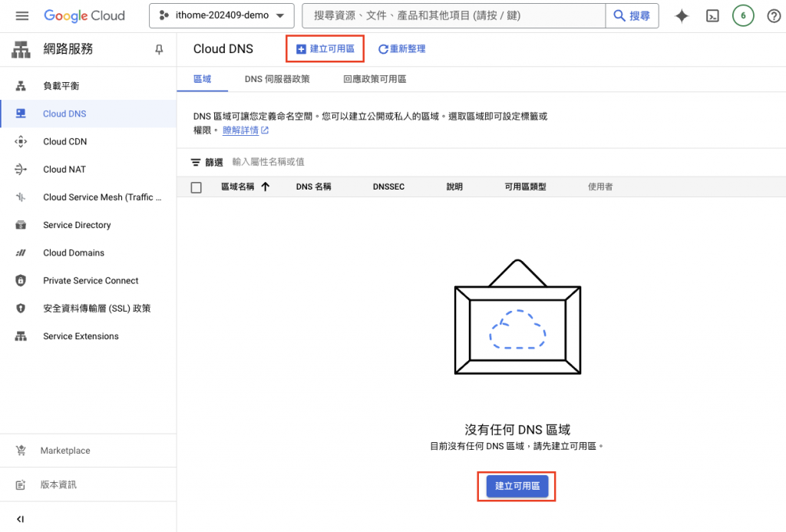Click the 篩選 filter icon
This screenshot has height=532, width=786.
196,163
